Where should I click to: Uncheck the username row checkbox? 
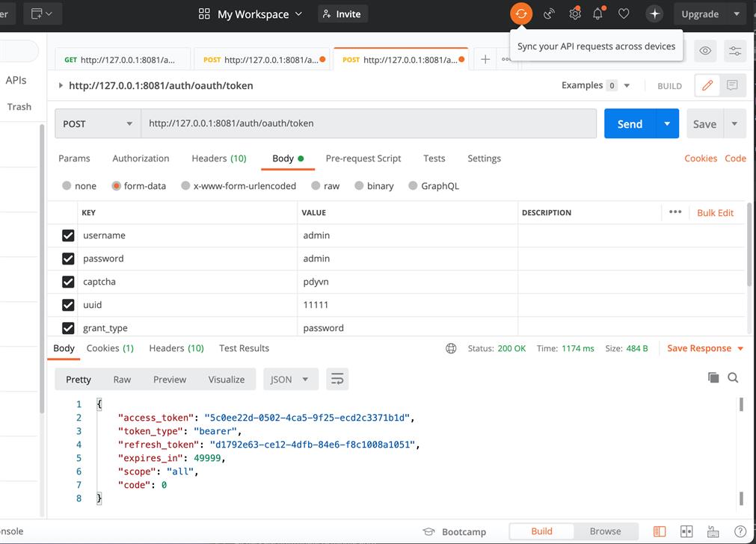click(68, 235)
